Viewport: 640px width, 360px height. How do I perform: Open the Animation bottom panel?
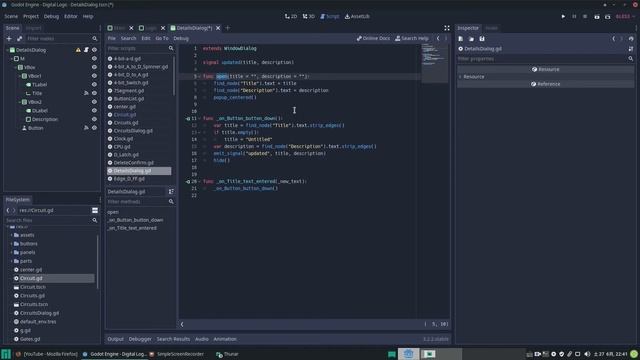(225, 339)
